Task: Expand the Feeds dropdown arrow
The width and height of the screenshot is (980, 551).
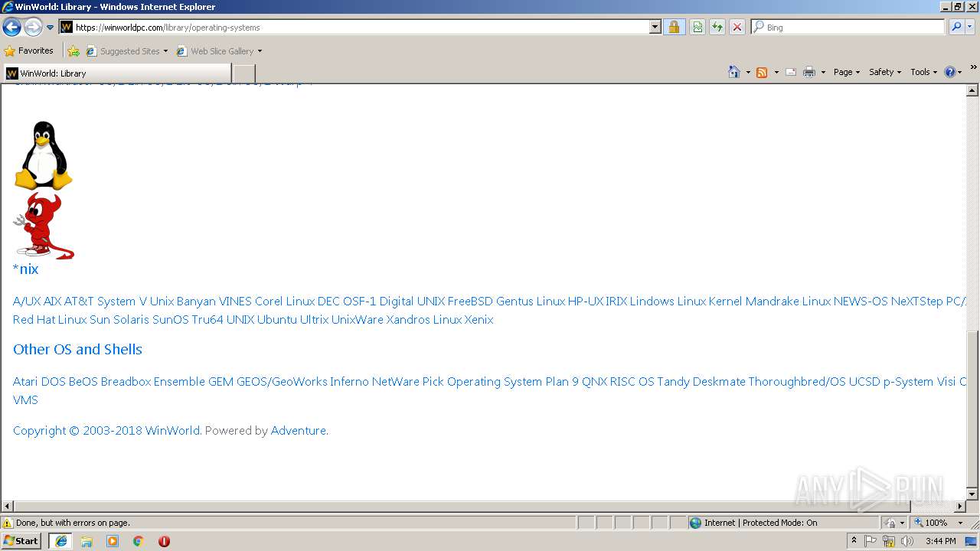Action: coord(776,72)
